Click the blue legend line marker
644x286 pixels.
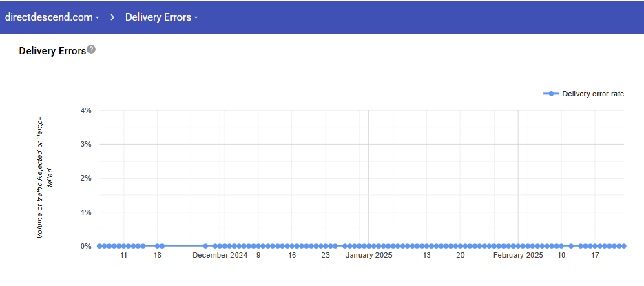[x=551, y=94]
